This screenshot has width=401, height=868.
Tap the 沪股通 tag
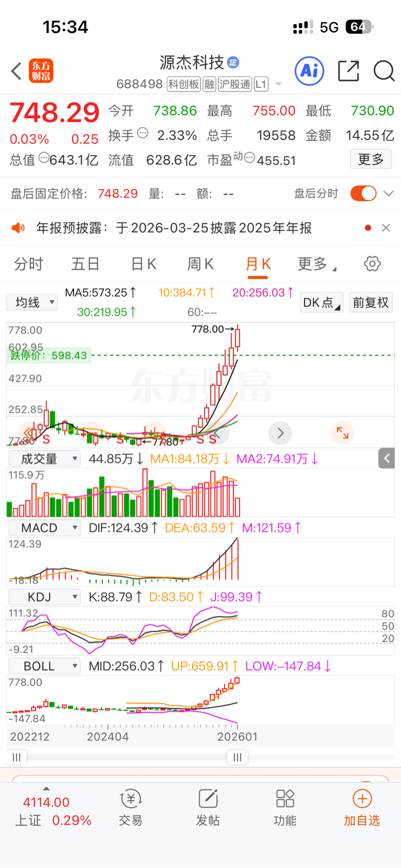pyautogui.click(x=235, y=84)
